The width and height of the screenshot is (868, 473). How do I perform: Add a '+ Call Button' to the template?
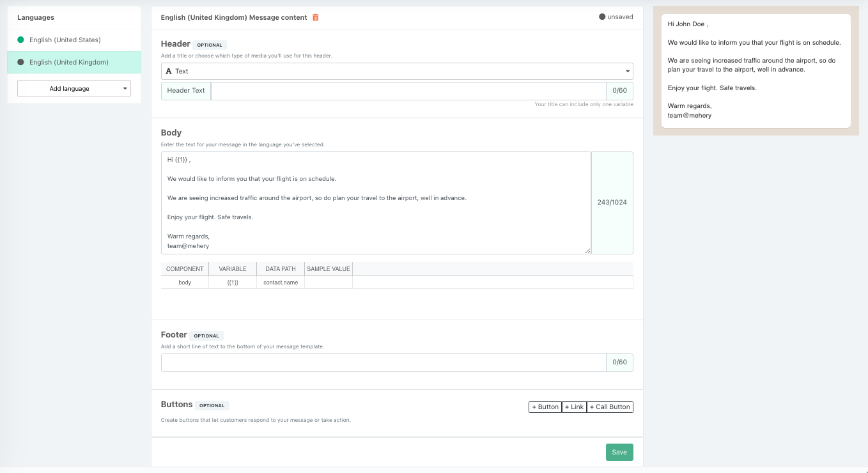610,407
